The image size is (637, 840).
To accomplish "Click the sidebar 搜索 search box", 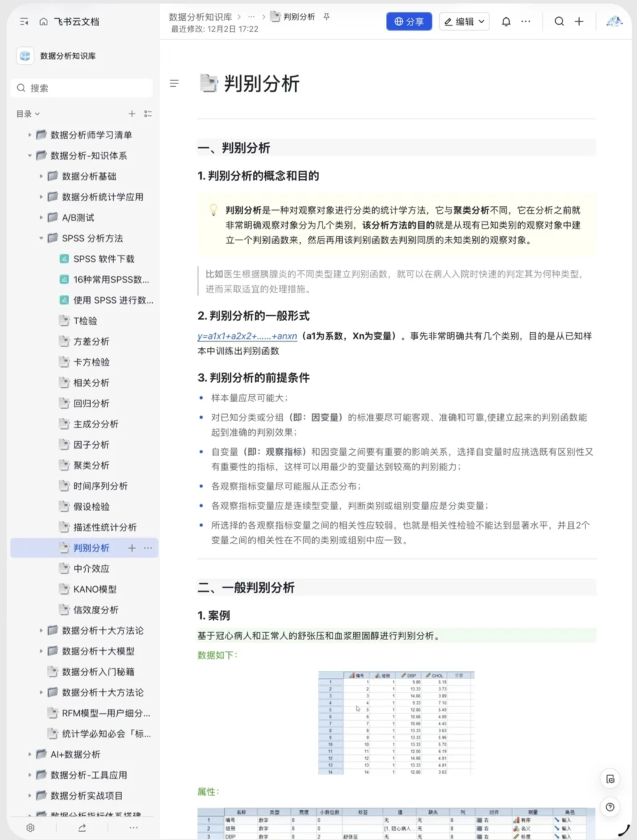I will (82, 88).
